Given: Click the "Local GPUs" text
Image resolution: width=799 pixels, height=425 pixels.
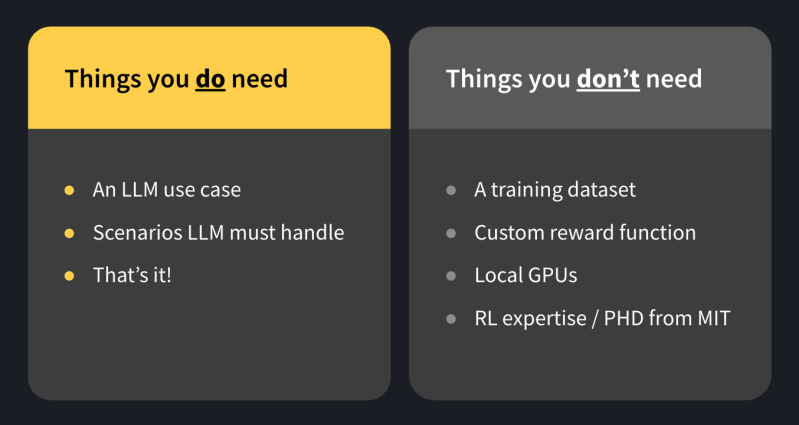Looking at the screenshot, I should (x=526, y=275).
